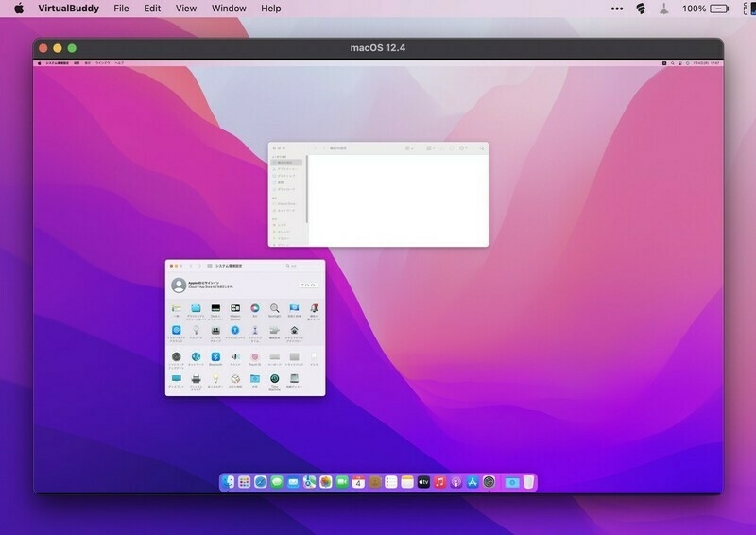This screenshot has height=535, width=756.
Task: Open Music app in the Dock
Action: click(440, 482)
